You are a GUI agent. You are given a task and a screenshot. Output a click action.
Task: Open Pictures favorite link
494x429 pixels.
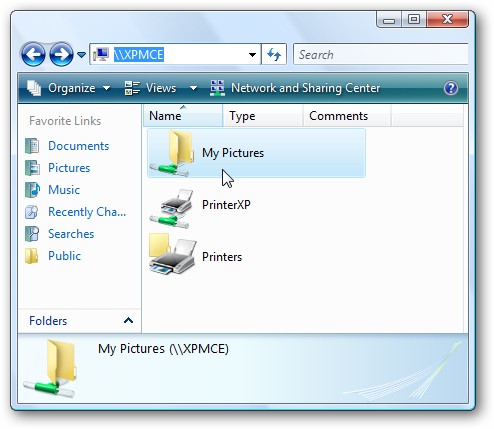(x=69, y=168)
